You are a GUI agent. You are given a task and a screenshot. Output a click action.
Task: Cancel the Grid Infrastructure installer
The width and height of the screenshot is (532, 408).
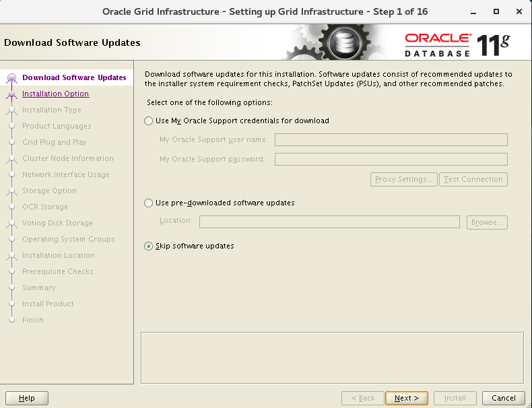[504, 398]
